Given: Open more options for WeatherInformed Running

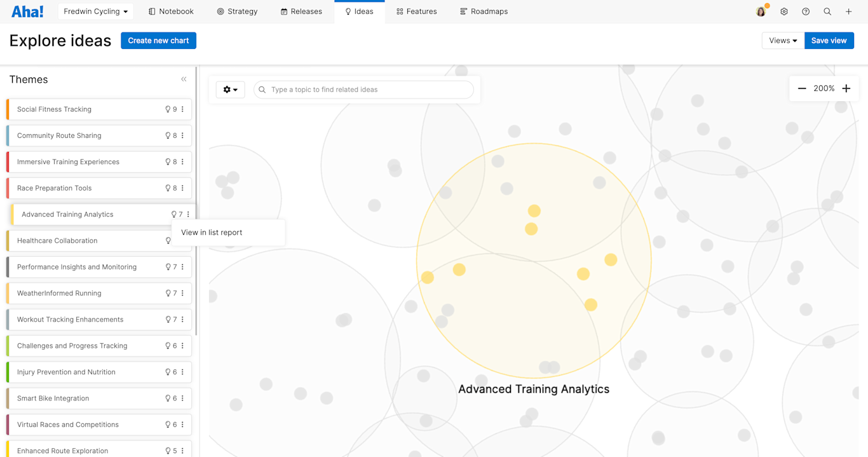Looking at the screenshot, I should [182, 293].
